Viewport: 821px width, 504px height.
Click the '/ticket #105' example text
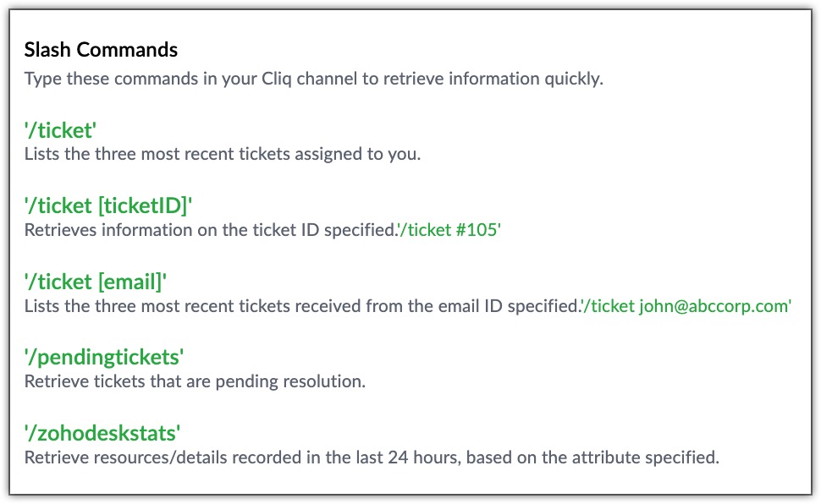pos(449,230)
